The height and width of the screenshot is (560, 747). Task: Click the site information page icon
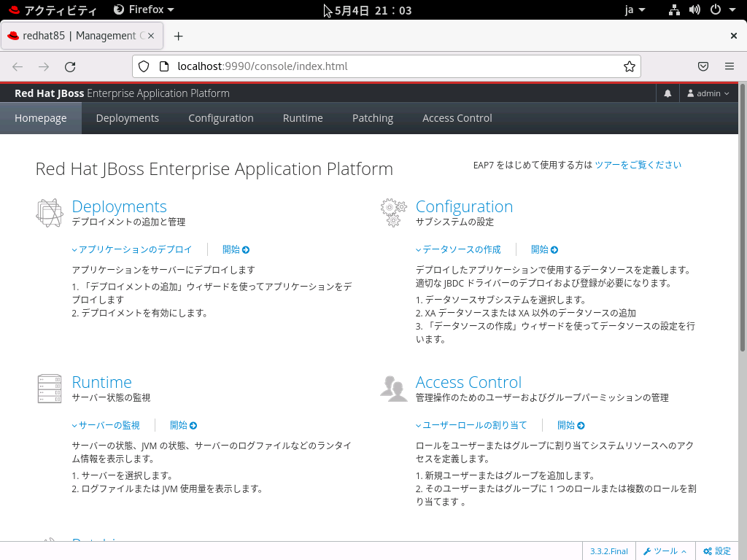pos(164,66)
